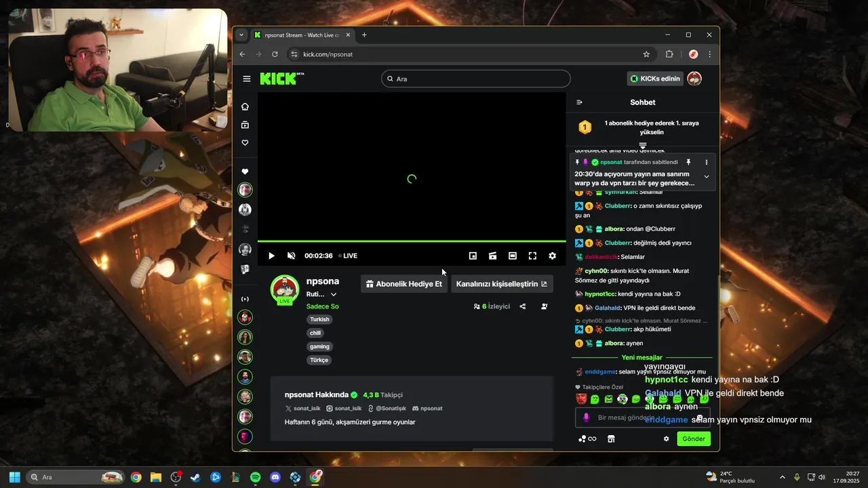Play the Kick stream

tap(271, 256)
